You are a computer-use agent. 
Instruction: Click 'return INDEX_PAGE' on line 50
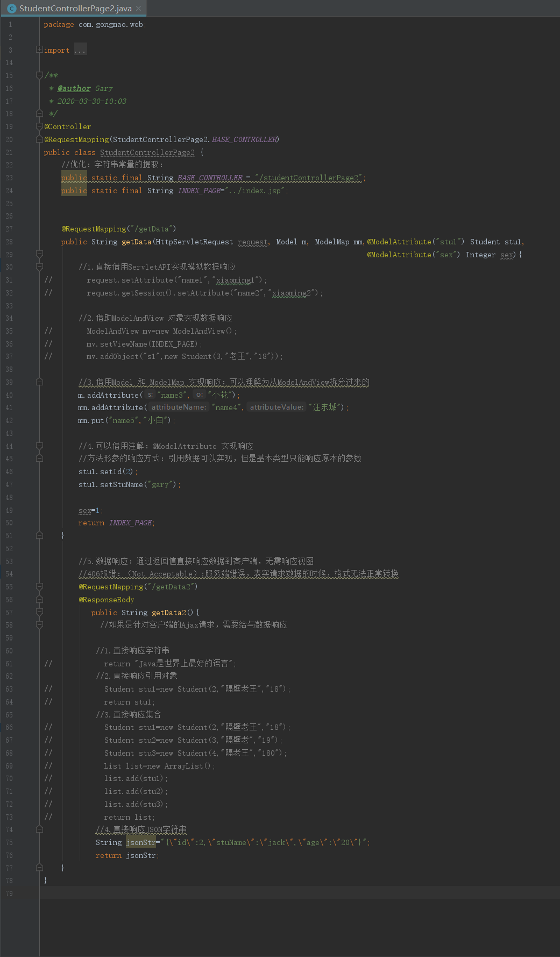click(117, 523)
